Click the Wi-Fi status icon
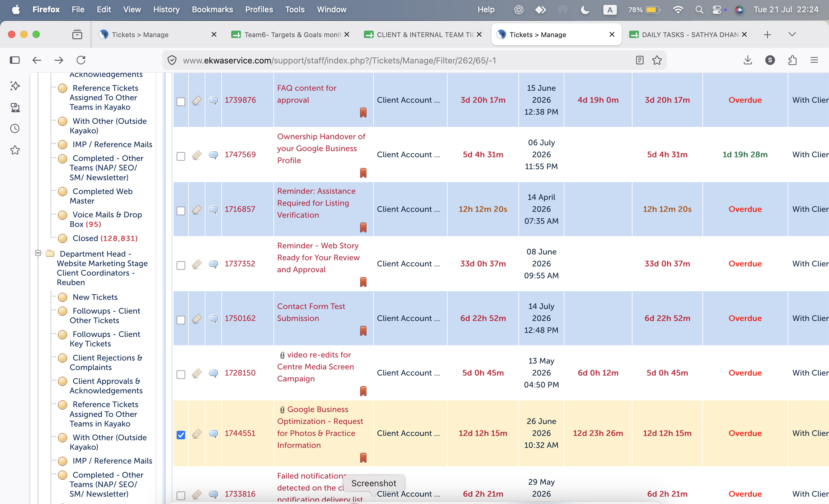The width and height of the screenshot is (829, 504). pyautogui.click(x=678, y=10)
